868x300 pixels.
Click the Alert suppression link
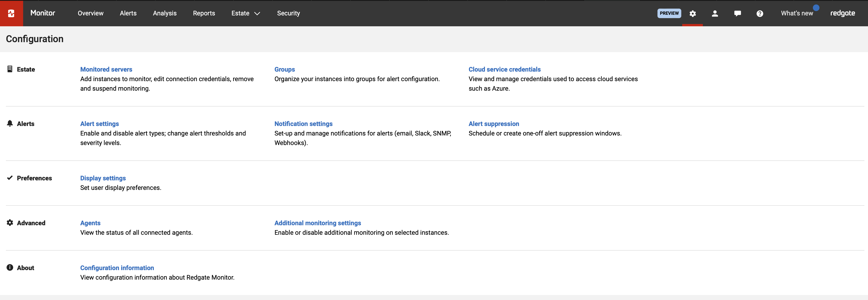pyautogui.click(x=494, y=123)
